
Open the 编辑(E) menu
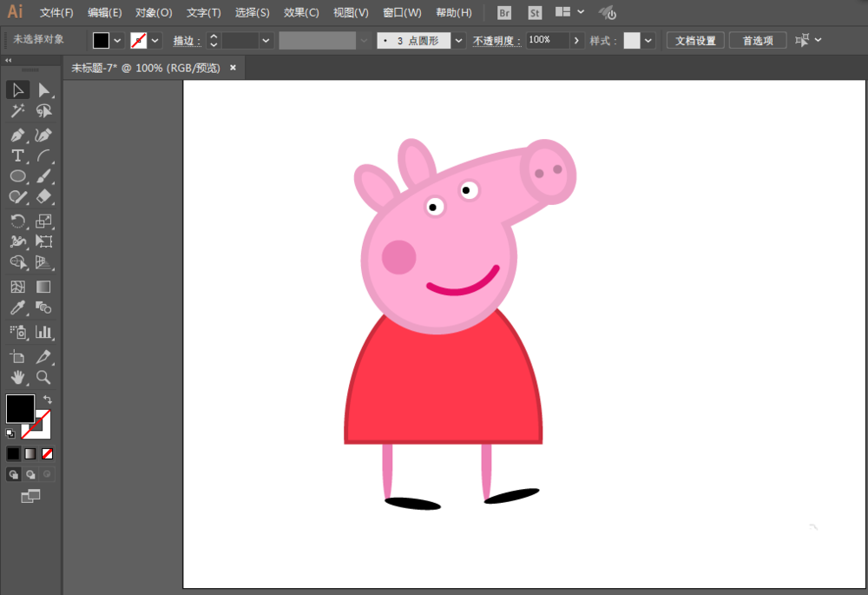pyautogui.click(x=105, y=12)
